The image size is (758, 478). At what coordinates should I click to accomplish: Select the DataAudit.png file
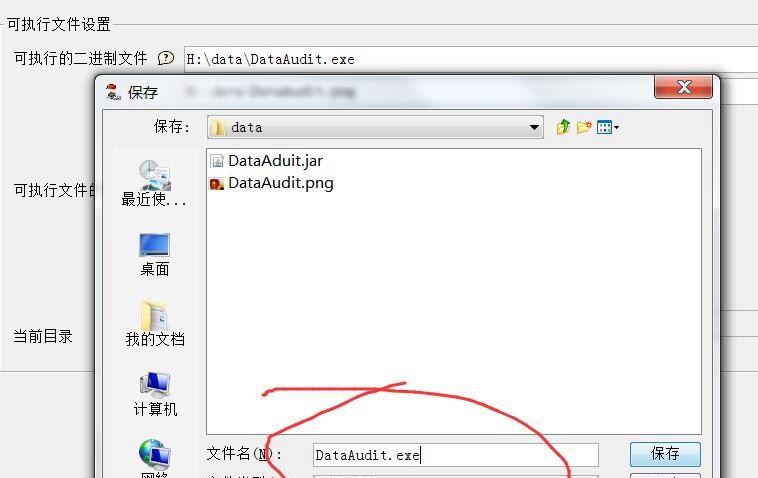pos(272,183)
